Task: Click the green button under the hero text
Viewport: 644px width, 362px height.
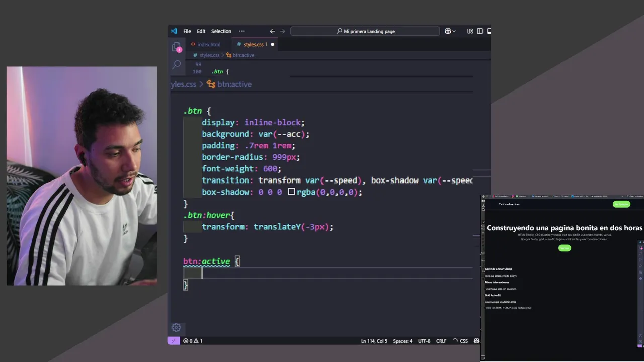Action: coord(565,248)
